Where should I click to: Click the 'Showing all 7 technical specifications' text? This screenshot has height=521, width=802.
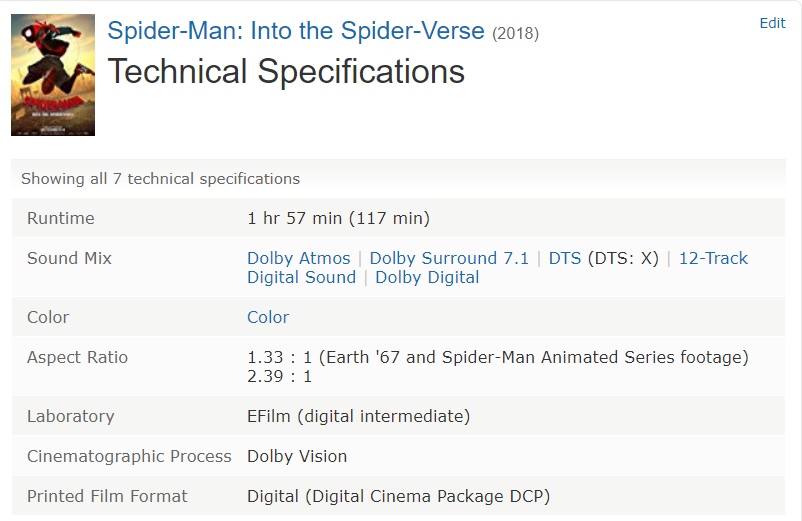[160, 179]
